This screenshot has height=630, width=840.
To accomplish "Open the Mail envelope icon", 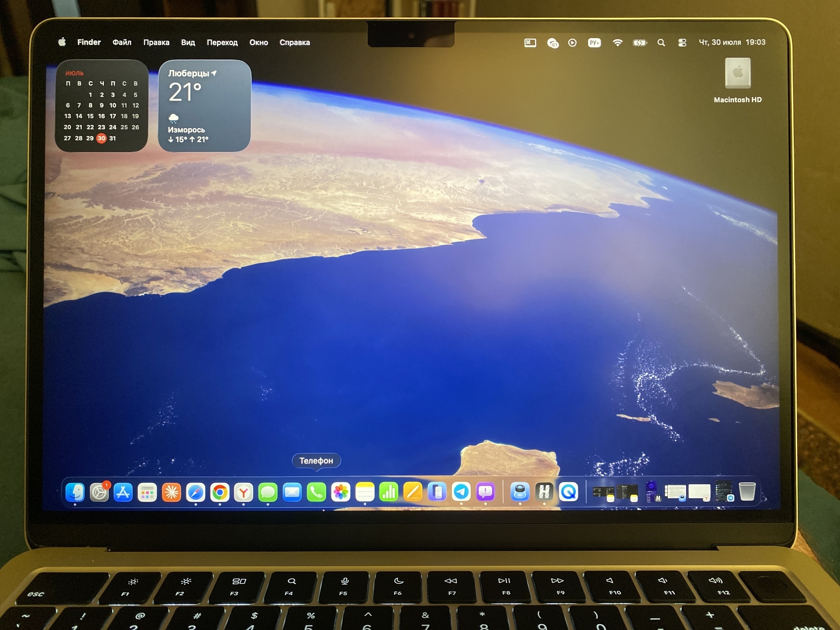I will point(292,492).
